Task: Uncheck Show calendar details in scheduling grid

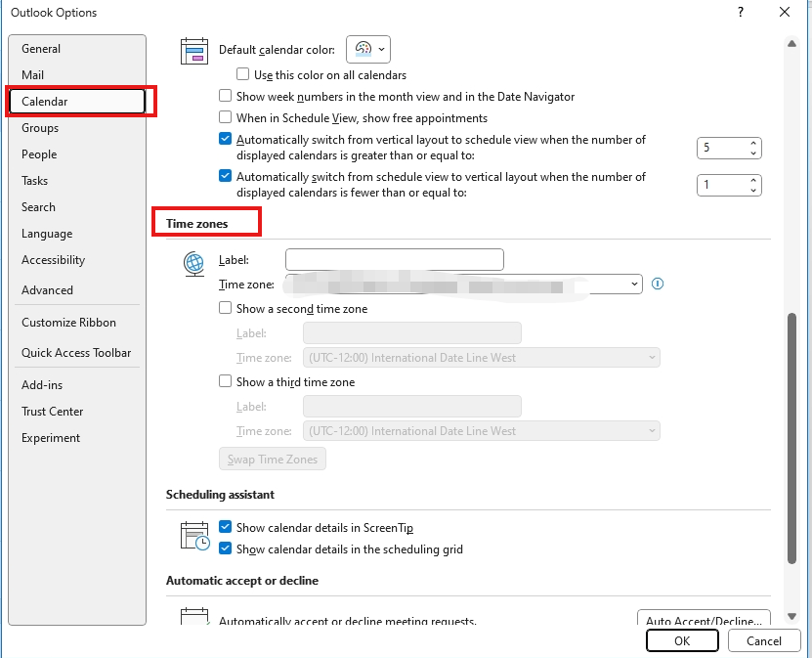Action: click(225, 548)
